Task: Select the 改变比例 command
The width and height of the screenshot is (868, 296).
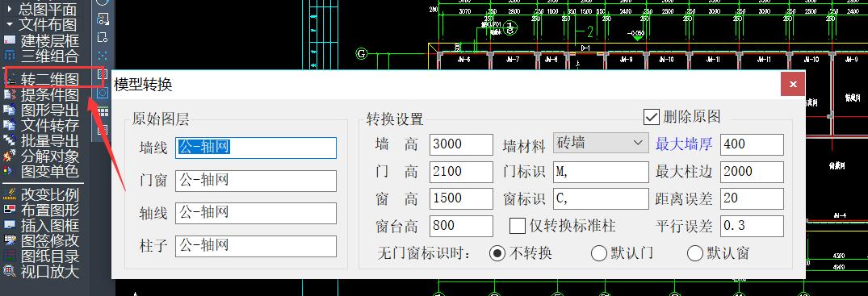Action: (x=41, y=194)
